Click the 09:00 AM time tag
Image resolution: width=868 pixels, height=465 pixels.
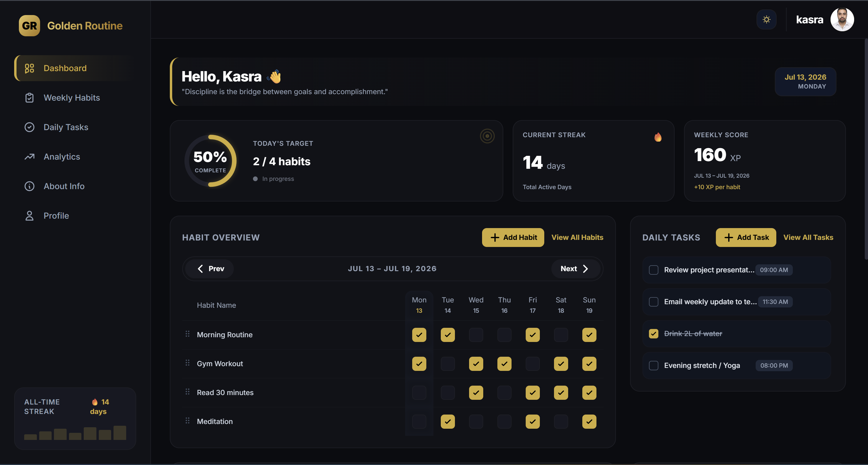774,270
